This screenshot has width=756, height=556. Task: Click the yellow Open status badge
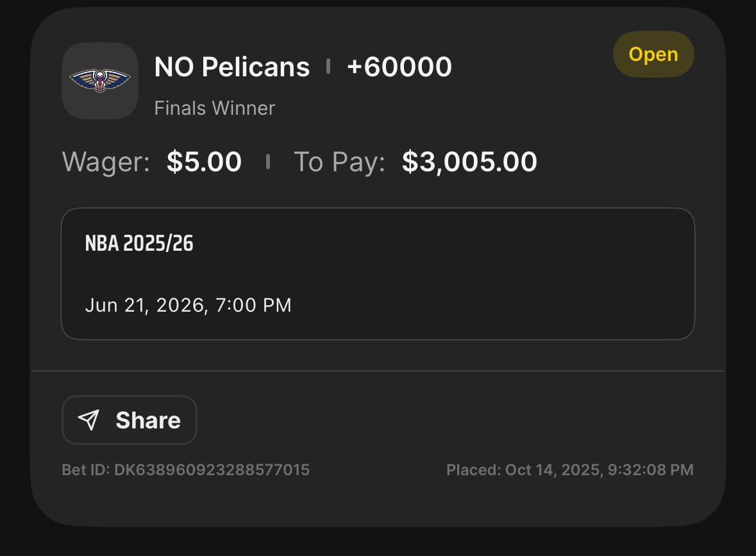pyautogui.click(x=653, y=55)
